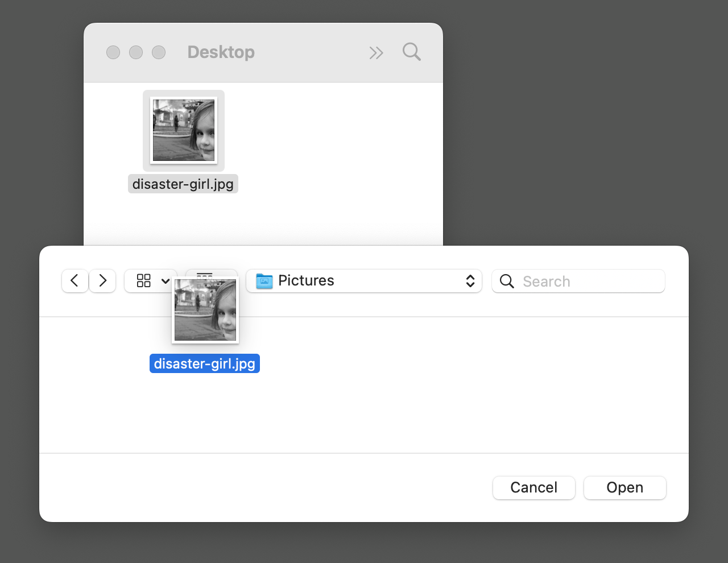Go forward using the right chevron button
The image size is (728, 563).
[103, 281]
